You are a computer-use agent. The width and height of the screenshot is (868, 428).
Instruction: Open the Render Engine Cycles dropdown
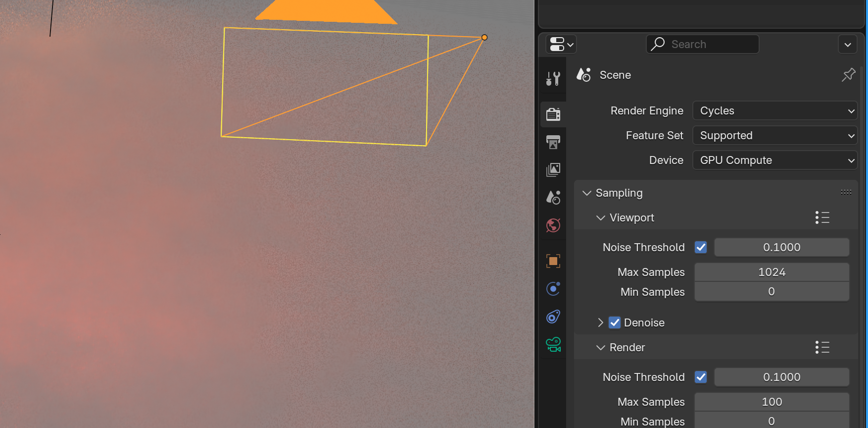[775, 110]
